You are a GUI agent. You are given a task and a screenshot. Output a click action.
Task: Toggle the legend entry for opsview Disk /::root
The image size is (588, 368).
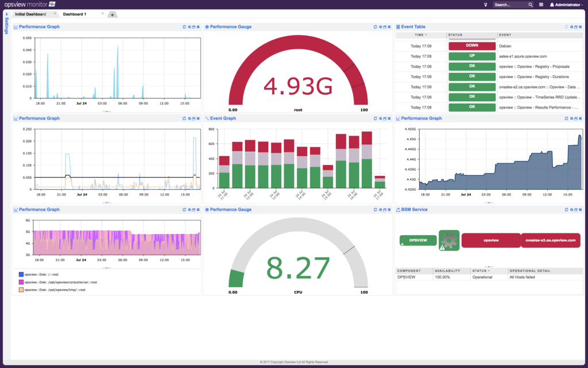(40, 275)
